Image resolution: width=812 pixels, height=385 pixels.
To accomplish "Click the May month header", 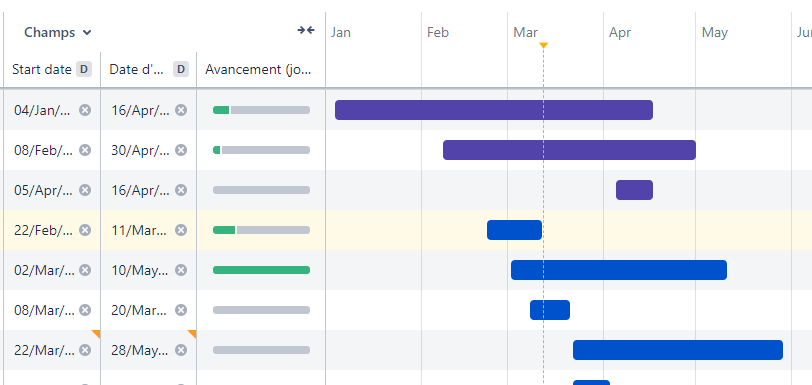I will [x=715, y=32].
